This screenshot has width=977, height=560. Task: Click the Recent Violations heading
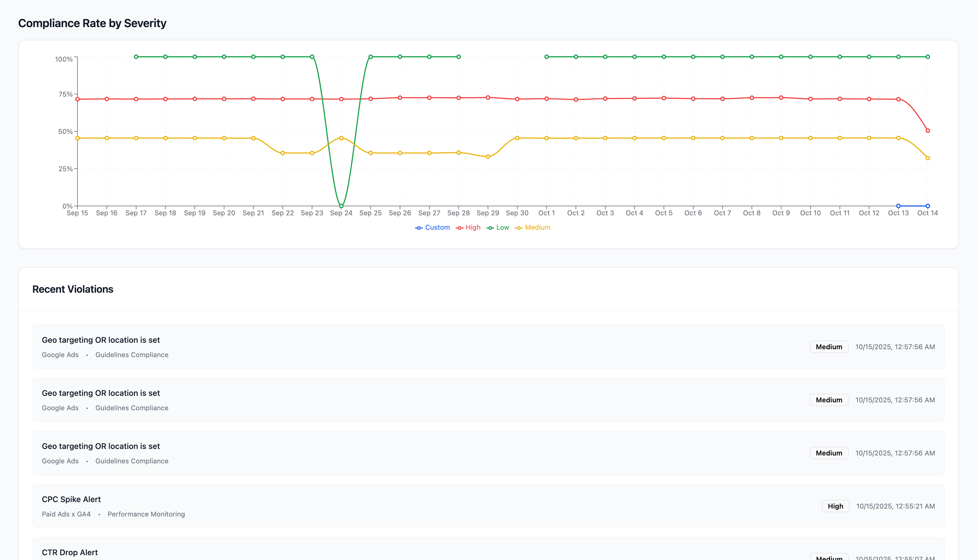pyautogui.click(x=73, y=289)
